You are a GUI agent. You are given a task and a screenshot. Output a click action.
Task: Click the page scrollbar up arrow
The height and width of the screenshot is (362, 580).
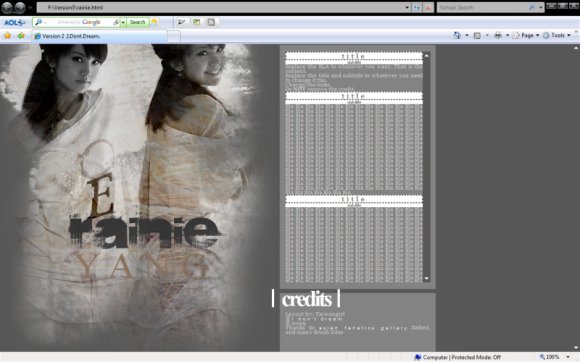[x=576, y=48]
